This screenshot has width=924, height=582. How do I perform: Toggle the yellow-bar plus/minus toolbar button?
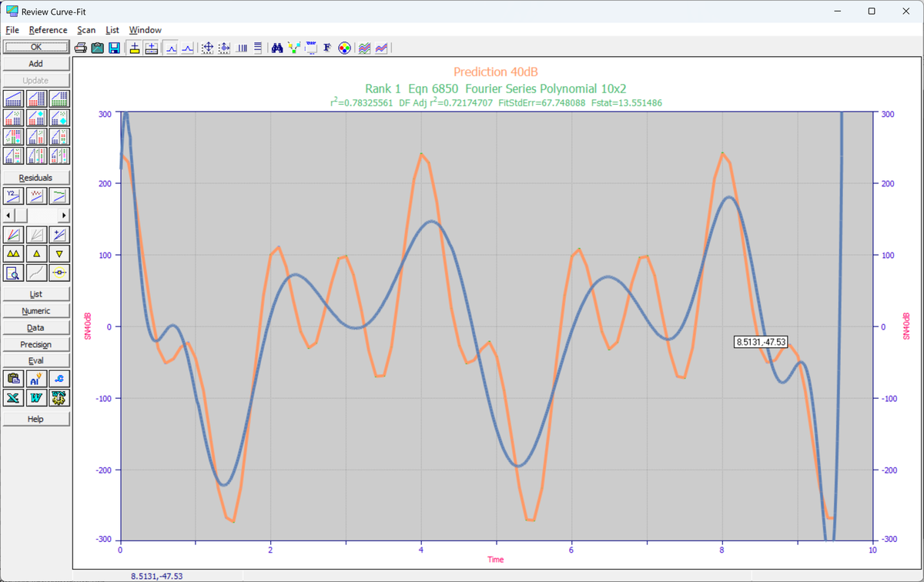pyautogui.click(x=135, y=48)
